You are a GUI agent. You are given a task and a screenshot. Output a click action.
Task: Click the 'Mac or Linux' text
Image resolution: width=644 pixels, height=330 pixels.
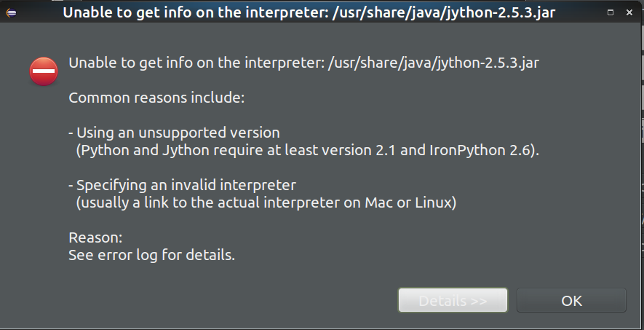(408, 203)
